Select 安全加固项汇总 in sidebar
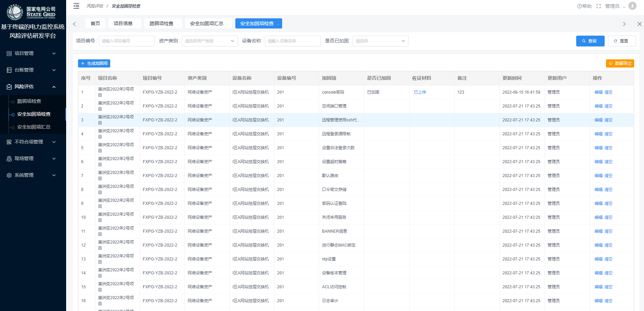Image resolution: width=644 pixels, height=311 pixels. (x=34, y=127)
